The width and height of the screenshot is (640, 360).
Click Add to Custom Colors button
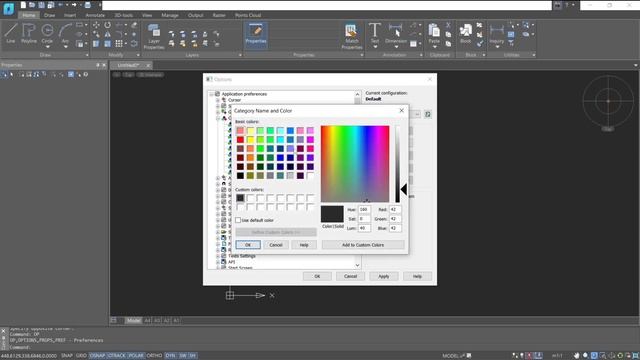coord(363,245)
